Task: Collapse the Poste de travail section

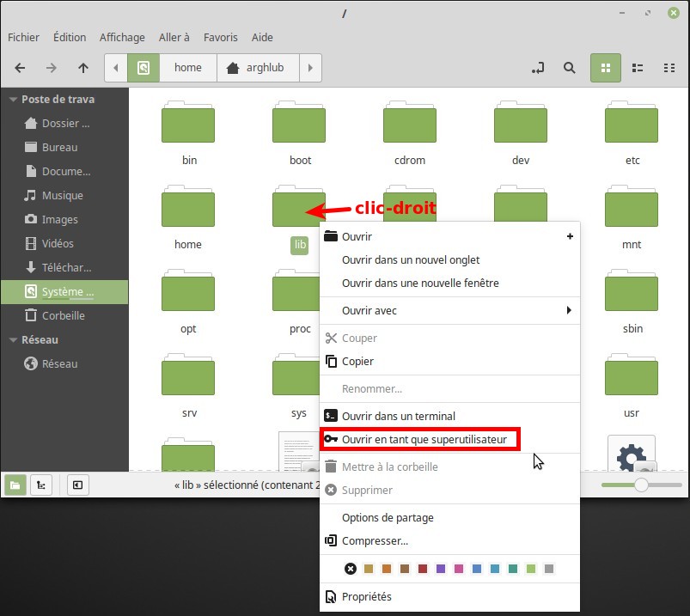Action: 13,100
